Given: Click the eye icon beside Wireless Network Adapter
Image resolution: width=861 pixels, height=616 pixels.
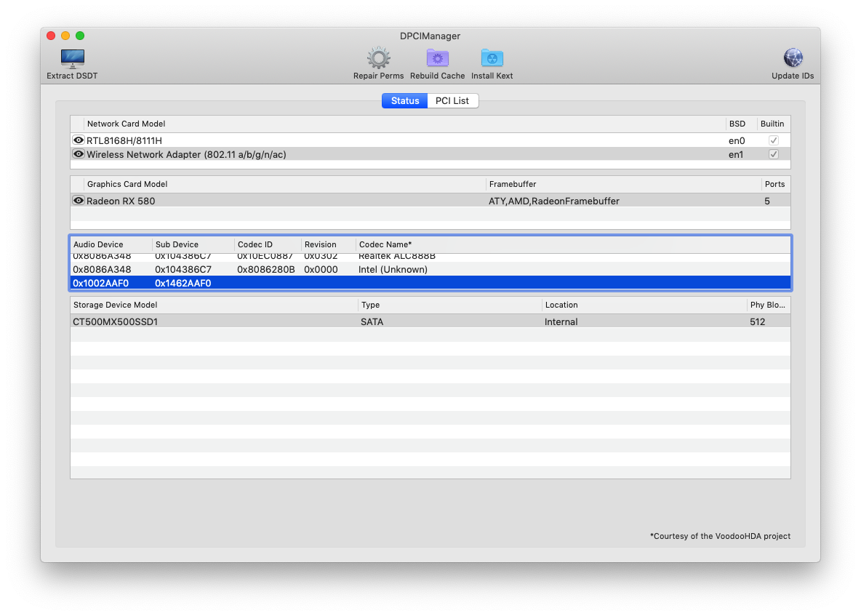Looking at the screenshot, I should pos(79,153).
